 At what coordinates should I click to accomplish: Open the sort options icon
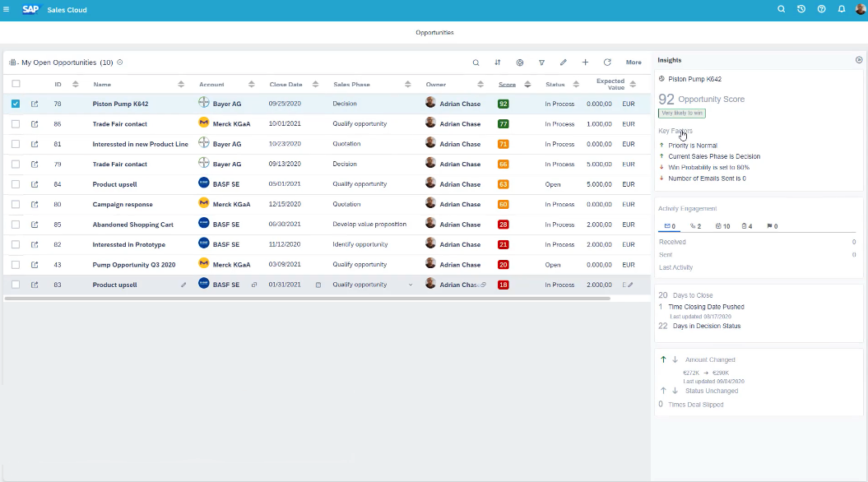498,63
